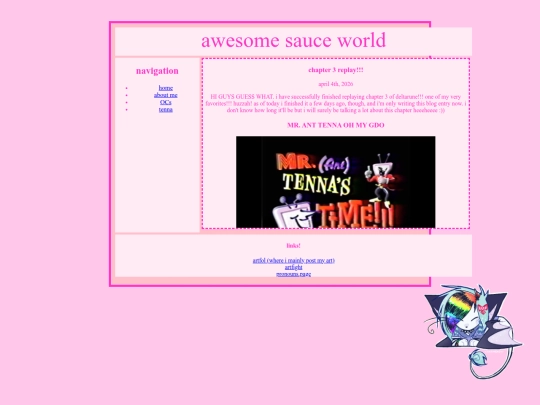The image size is (540, 405).
Task: Go to the about me page
Action: coord(166,95)
